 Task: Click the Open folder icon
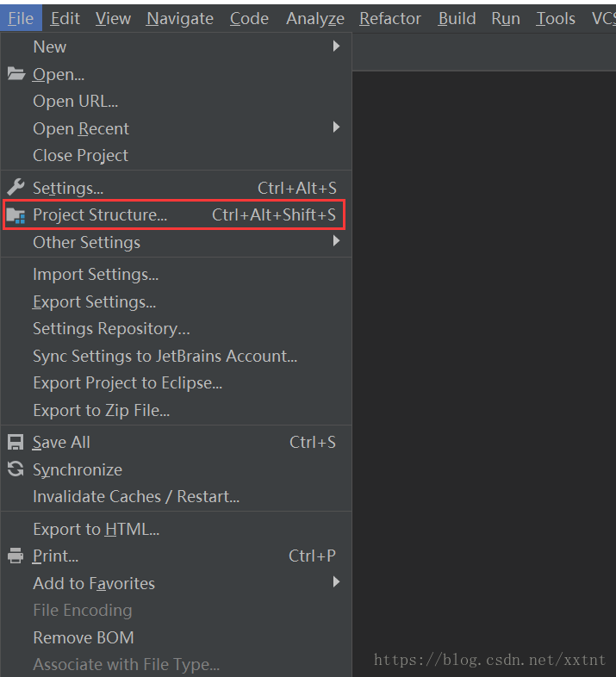16,74
